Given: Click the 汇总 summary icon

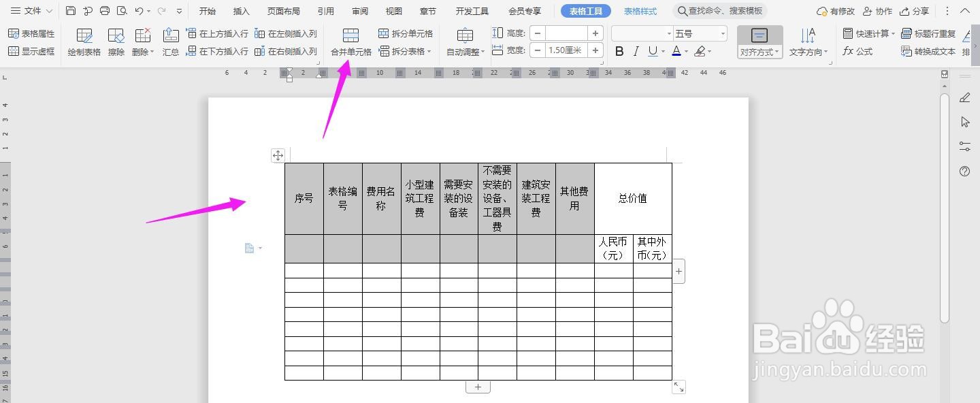Looking at the screenshot, I should coord(170,41).
